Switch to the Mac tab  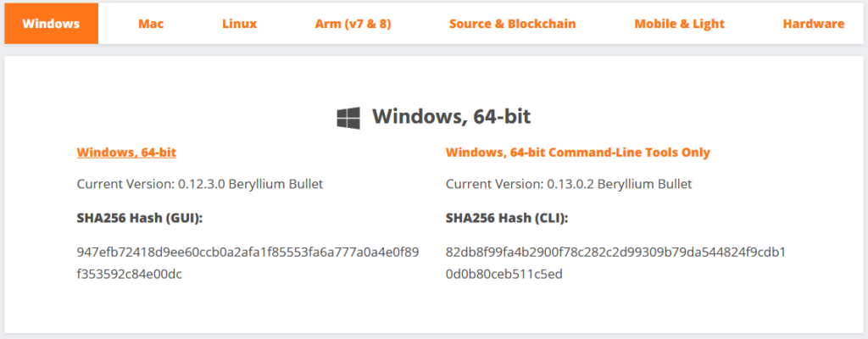coord(151,24)
